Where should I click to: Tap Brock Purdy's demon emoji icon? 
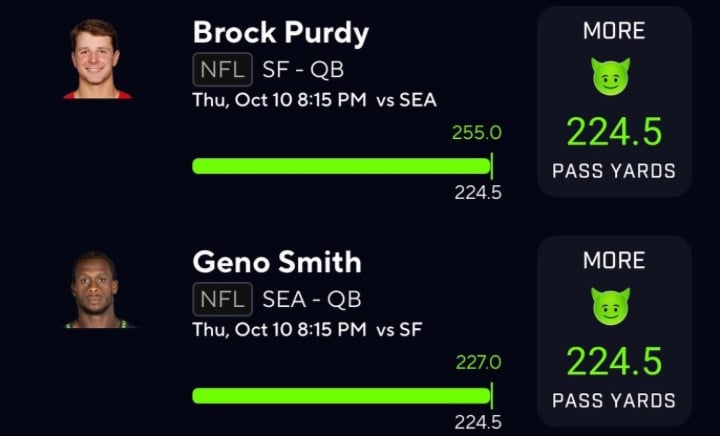pos(611,77)
